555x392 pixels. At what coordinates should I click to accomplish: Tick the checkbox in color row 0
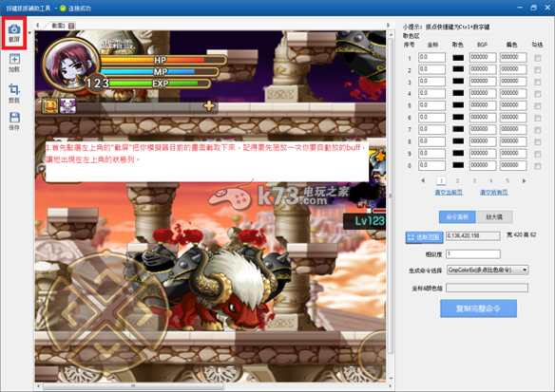click(x=537, y=166)
